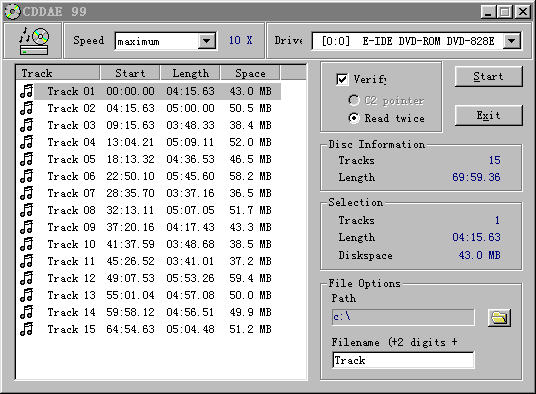Select the Track 02 row name
This screenshot has width=536, height=394.
tap(71, 108)
